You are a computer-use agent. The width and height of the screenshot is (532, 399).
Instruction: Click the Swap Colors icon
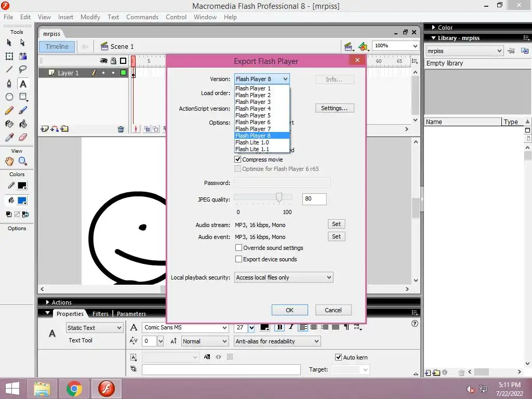pos(25,214)
